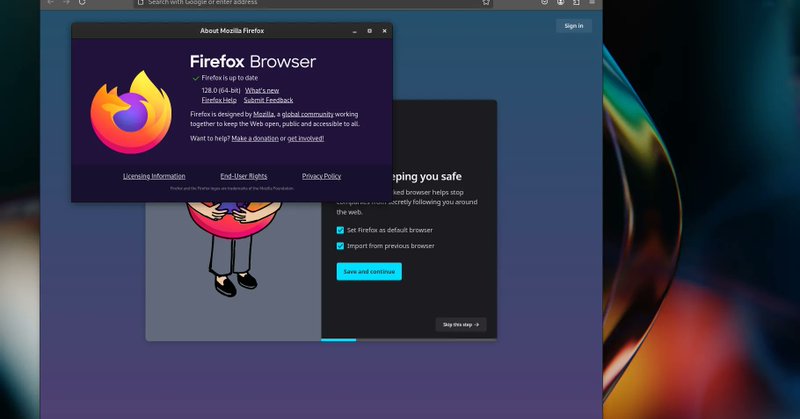Viewport: 800px width, 419px height.
Task: Open End-User Rights link
Action: tap(243, 176)
